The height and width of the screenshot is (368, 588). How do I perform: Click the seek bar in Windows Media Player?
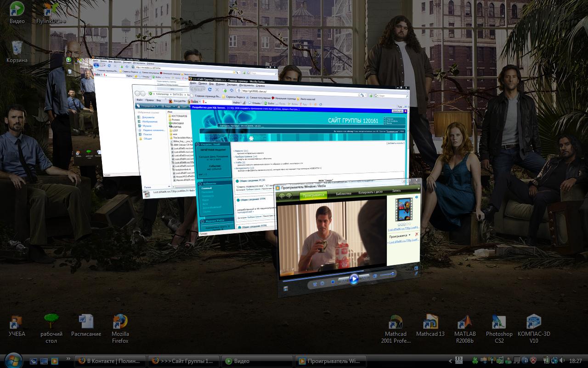point(323,276)
